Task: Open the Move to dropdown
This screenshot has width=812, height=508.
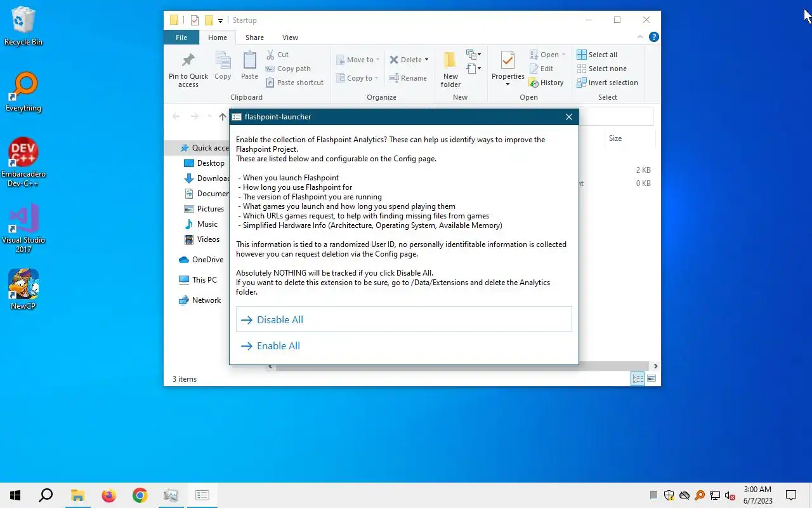Action: tap(358, 60)
